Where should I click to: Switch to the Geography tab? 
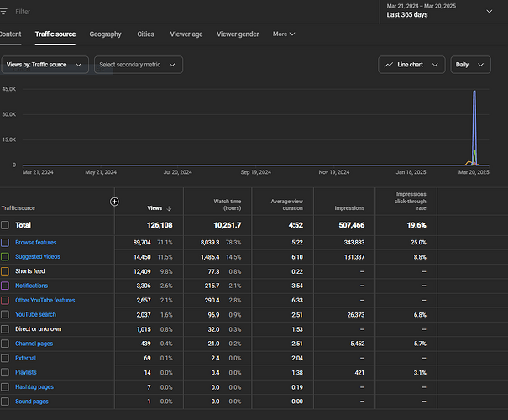tap(105, 34)
